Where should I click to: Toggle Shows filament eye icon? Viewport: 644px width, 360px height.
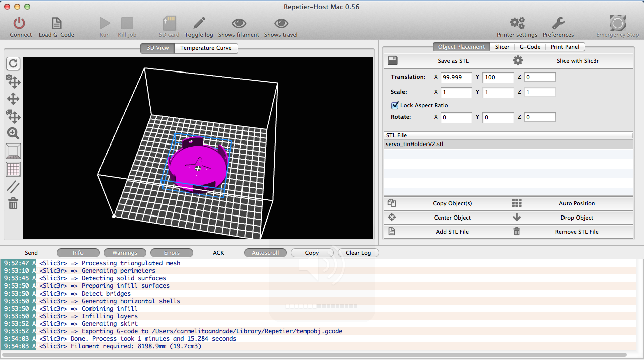pyautogui.click(x=238, y=23)
